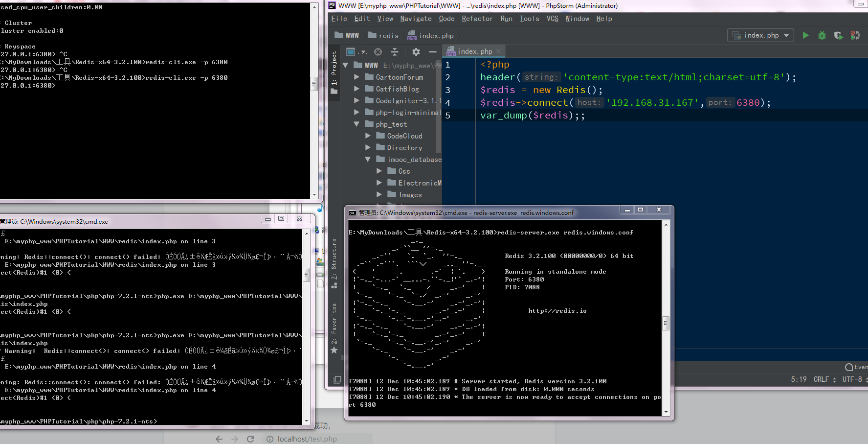Open the View menu
Screen dimensions: 868x444
pos(385,19)
